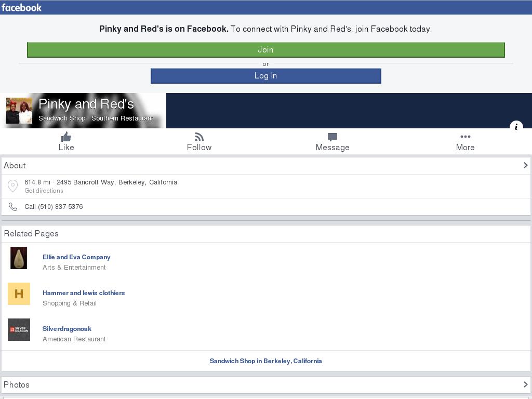
Task: Click the Facebook logo
Action: click(21, 7)
